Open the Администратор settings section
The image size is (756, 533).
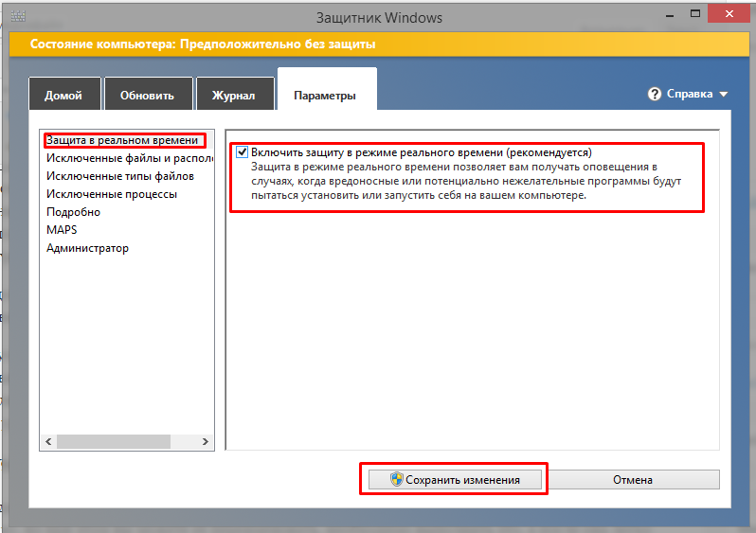point(87,248)
